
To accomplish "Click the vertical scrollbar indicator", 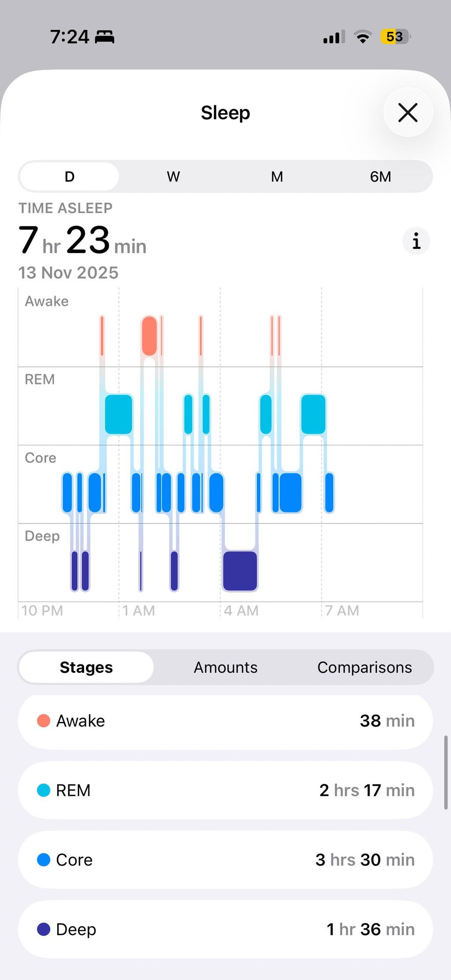I will [x=446, y=772].
